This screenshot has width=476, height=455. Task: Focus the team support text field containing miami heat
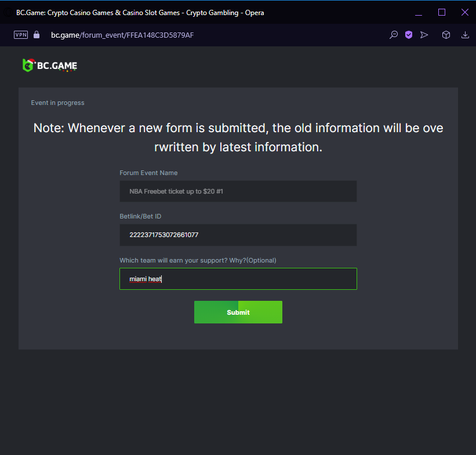coord(238,279)
